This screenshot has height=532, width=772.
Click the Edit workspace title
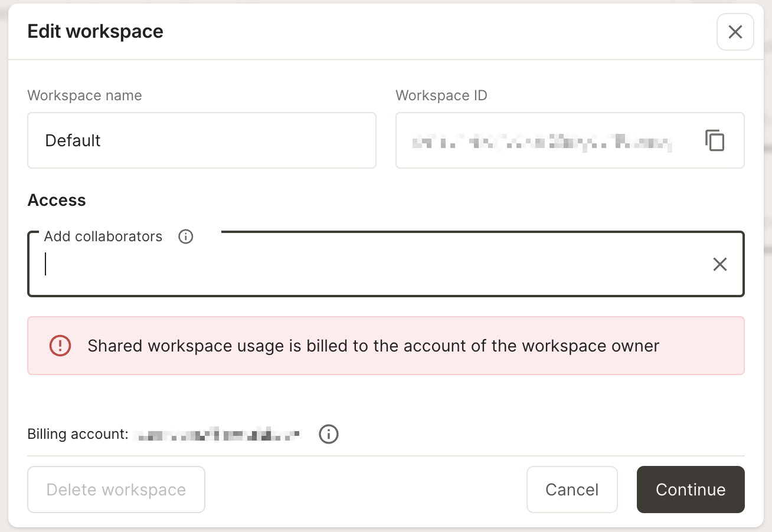click(95, 31)
